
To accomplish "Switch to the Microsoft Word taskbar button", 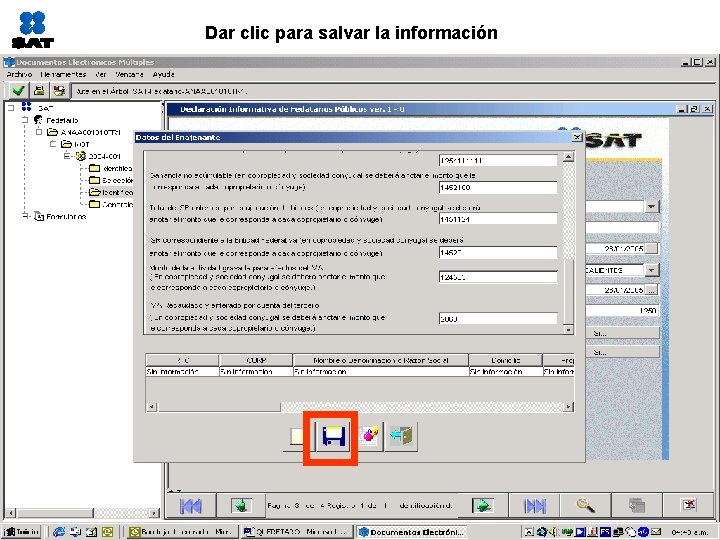I will click(297, 532).
